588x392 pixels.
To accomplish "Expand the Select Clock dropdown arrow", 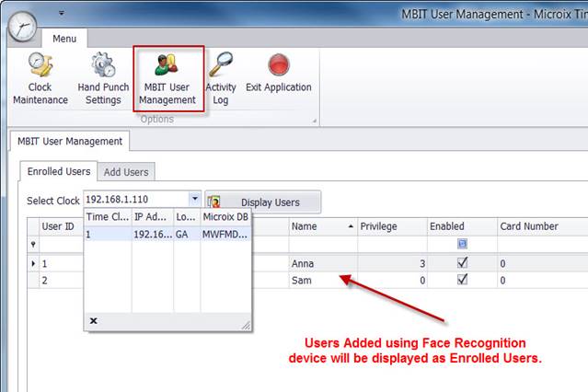I will click(194, 199).
